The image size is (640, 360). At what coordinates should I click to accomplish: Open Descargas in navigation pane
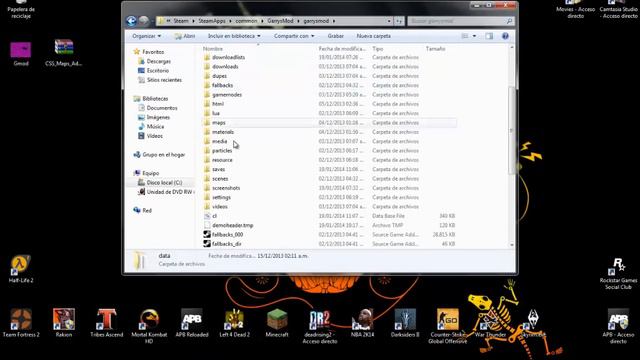(x=158, y=61)
